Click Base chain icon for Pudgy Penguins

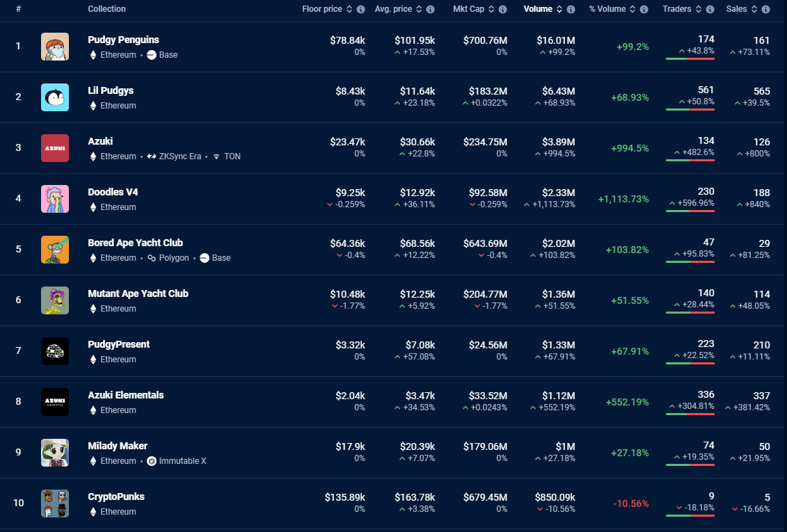click(152, 55)
